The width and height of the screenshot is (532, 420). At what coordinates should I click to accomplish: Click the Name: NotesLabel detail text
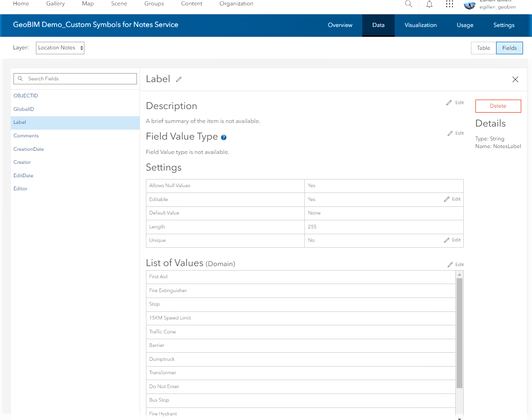click(498, 146)
